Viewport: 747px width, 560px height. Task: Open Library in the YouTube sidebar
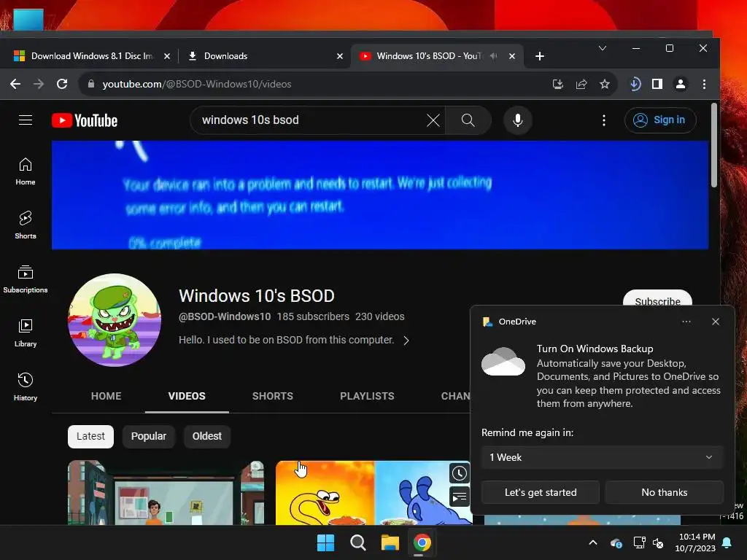point(26,332)
